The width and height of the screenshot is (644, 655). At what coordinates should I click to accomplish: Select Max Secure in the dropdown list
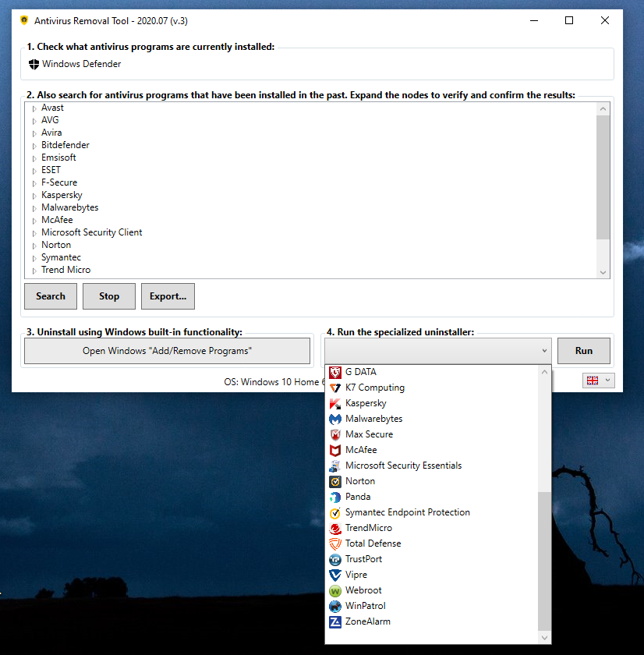[433, 434]
